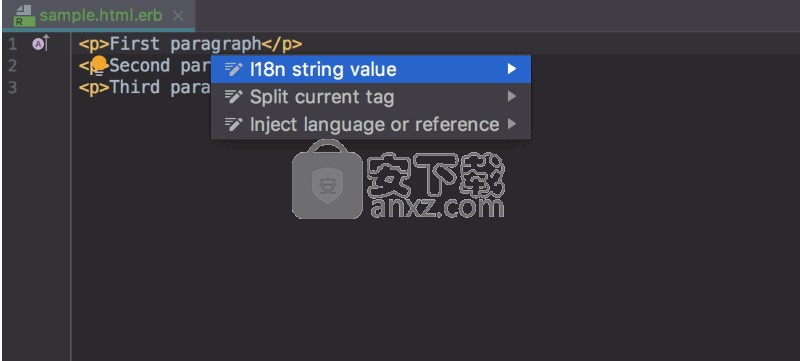The width and height of the screenshot is (800, 361).
Task: Click the gutter annotation icon on line 1
Action: (x=40, y=44)
